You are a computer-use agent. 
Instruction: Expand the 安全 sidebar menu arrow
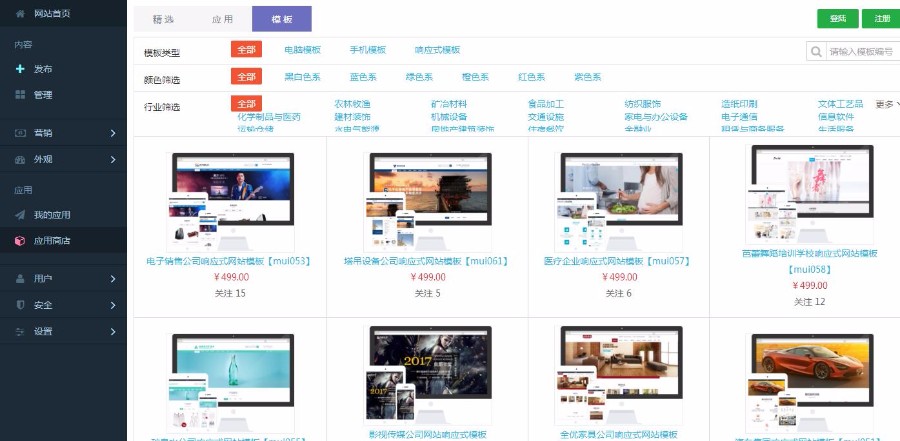coord(113,305)
